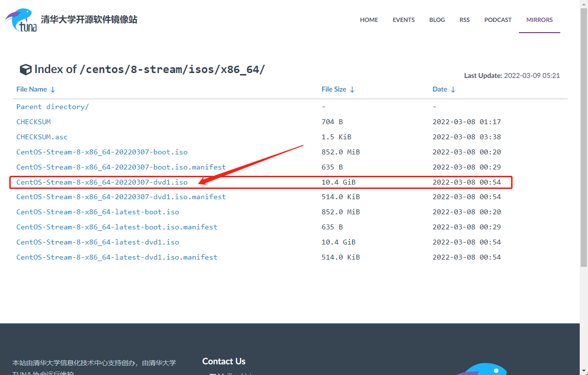Click the 1.5 KiB size of CHECKSUM.asc
Image resolution: width=588 pixels, height=375 pixels.
tap(336, 137)
